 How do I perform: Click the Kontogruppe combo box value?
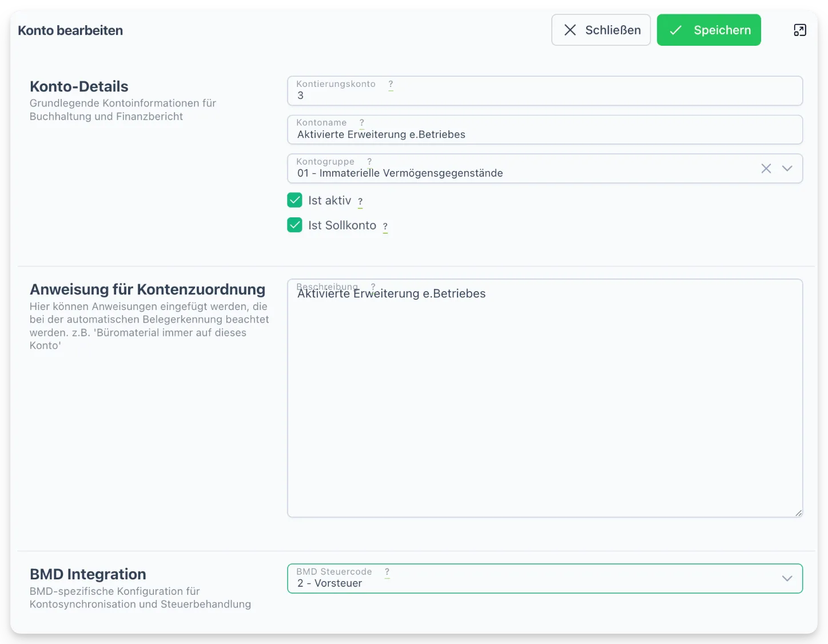tap(400, 173)
